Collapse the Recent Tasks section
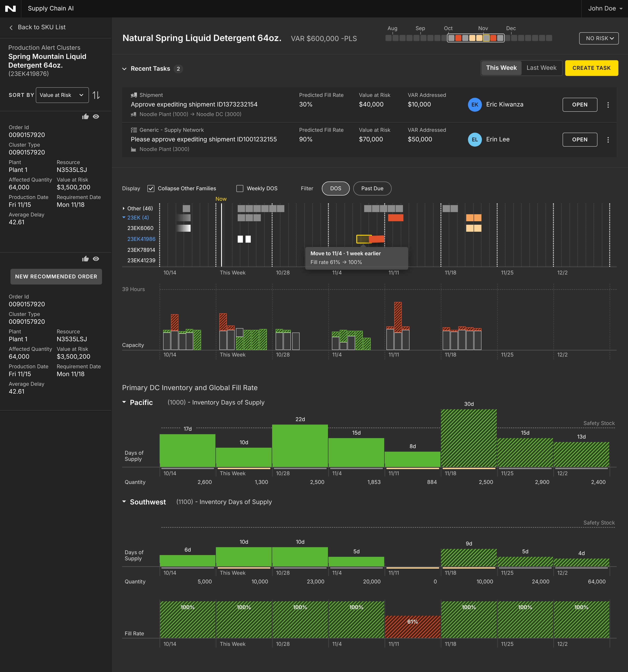 click(x=124, y=69)
